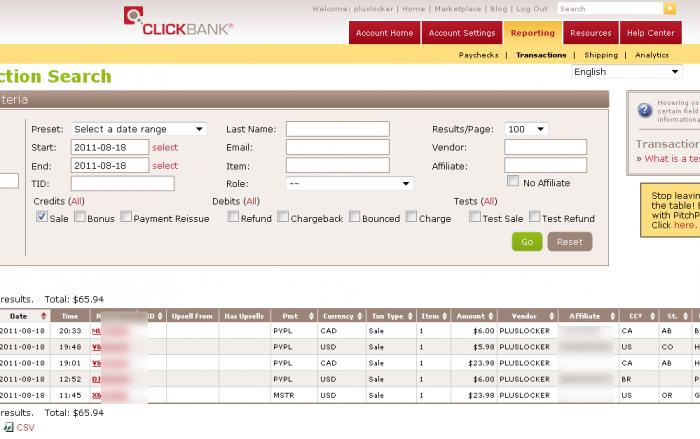Viewport: 700px width, 439px height.
Task: Enable the Bonus checkbox
Action: coord(80,217)
